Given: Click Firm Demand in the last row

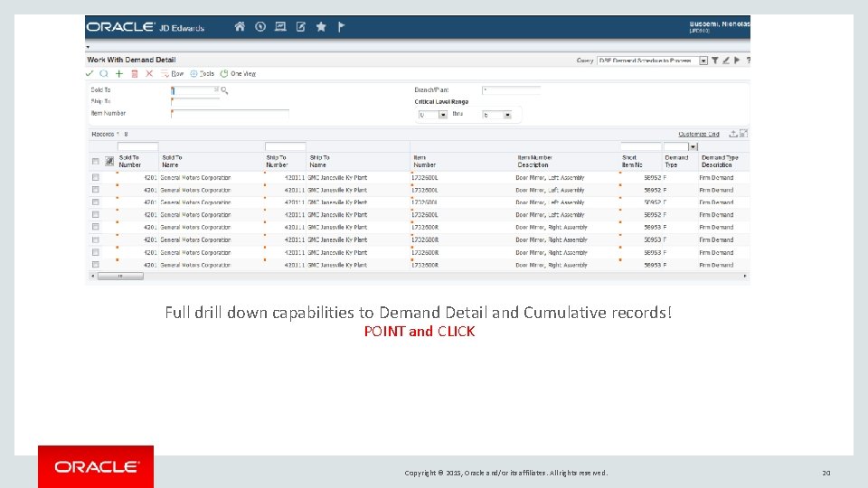Looking at the screenshot, I should 716,265.
